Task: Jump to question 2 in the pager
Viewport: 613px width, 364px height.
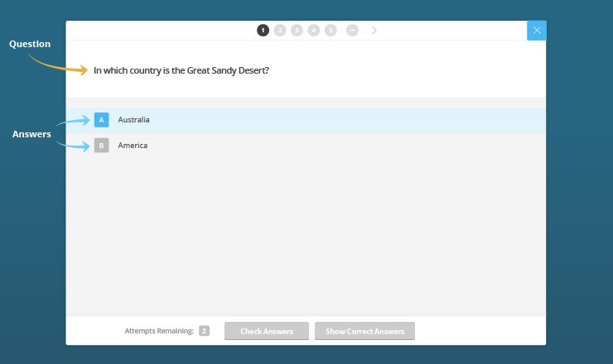Action: (280, 30)
